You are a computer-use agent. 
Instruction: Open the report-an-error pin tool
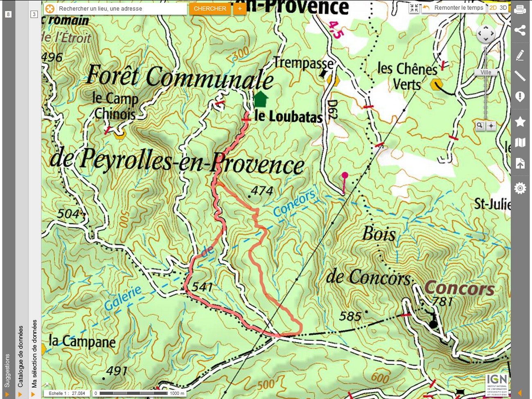(x=520, y=97)
